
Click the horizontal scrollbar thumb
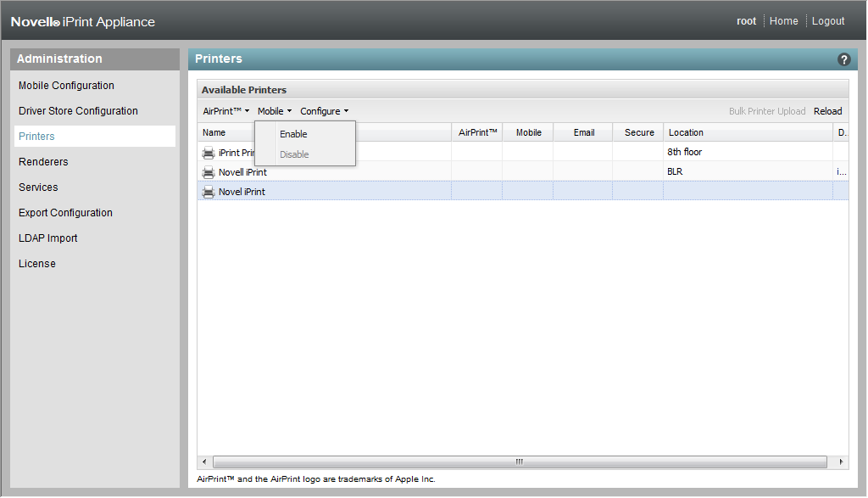tap(520, 462)
